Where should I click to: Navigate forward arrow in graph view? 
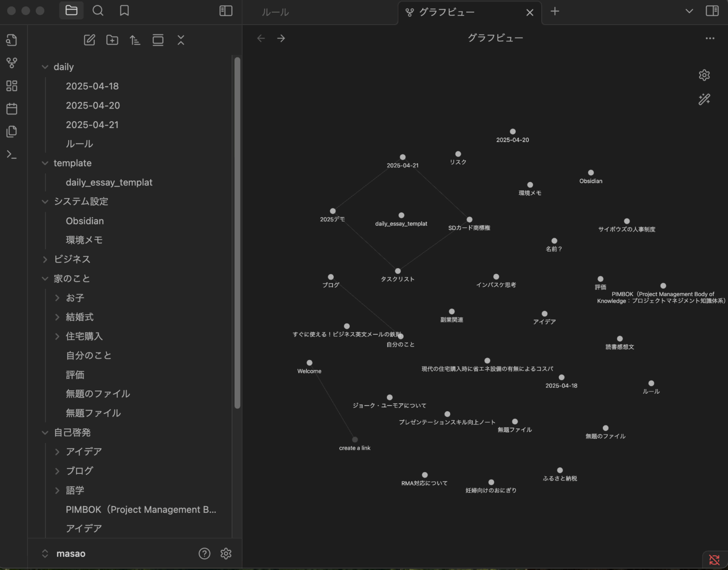(281, 38)
